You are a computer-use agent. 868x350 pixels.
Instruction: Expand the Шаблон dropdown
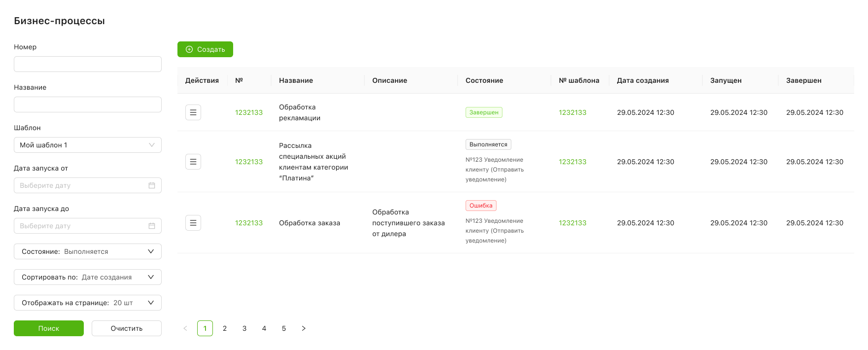pyautogui.click(x=88, y=145)
